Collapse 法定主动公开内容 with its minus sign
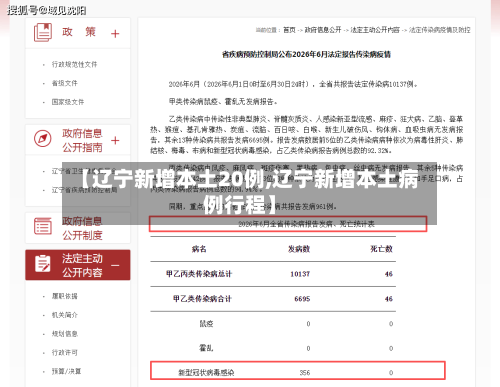The height and width of the screenshot is (387, 500). pyautogui.click(x=115, y=266)
